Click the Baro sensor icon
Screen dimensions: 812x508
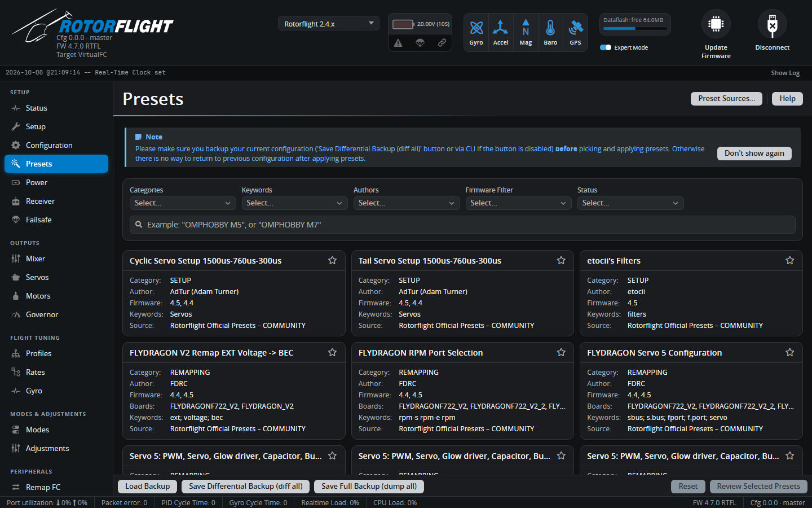550,28
